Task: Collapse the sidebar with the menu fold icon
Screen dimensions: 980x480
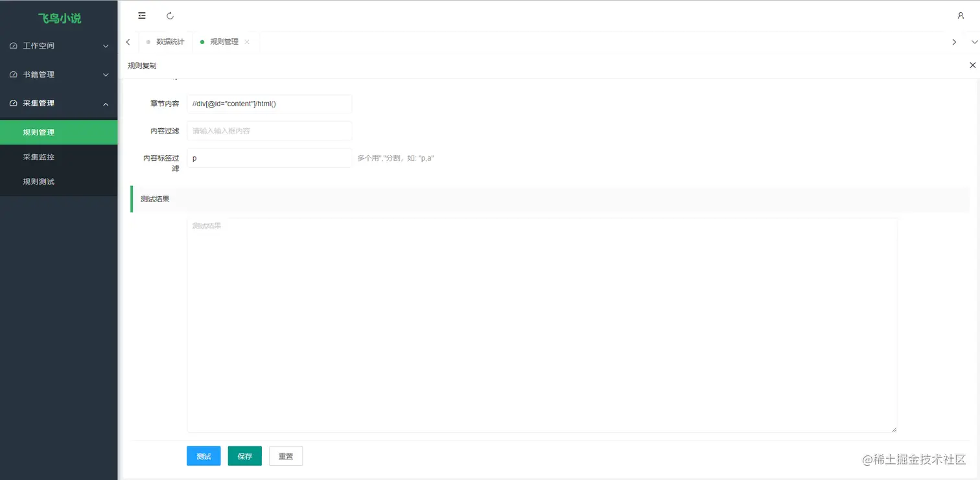Action: click(x=142, y=16)
